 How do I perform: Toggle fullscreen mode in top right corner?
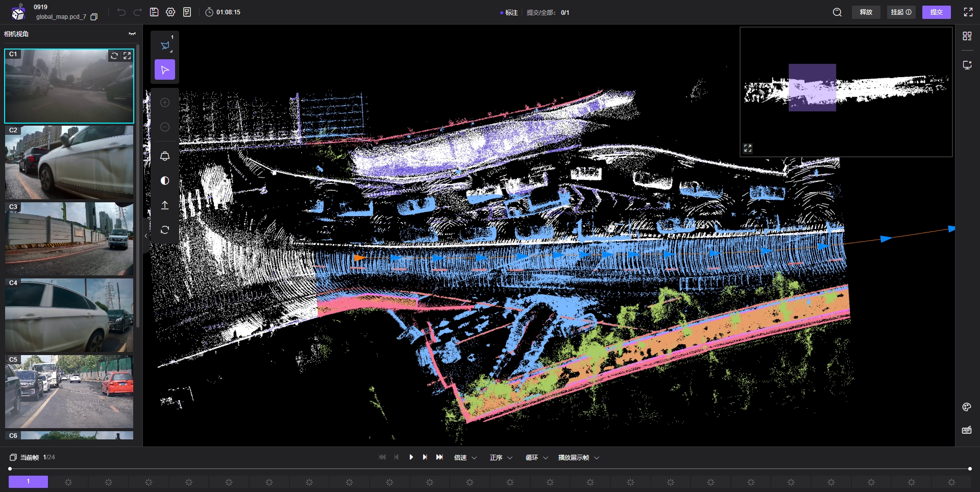pos(968,12)
